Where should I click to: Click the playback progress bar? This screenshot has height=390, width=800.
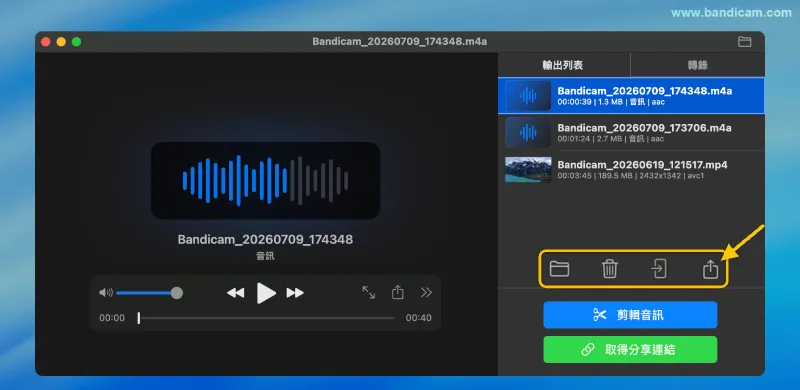[x=266, y=318]
